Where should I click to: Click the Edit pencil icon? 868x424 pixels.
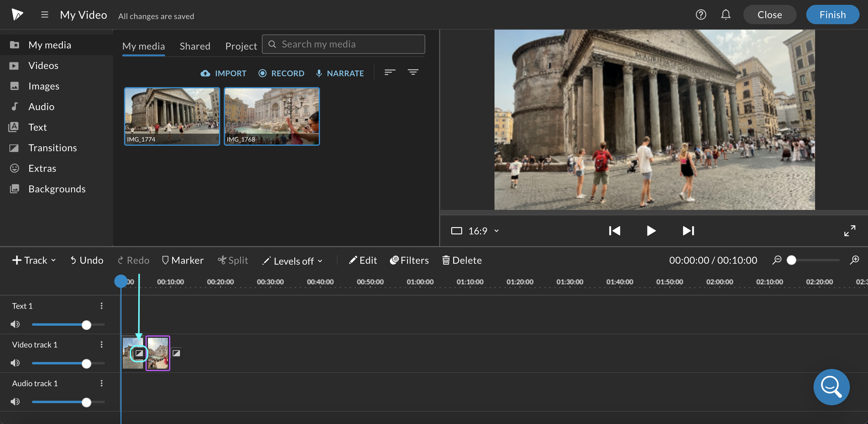click(x=353, y=260)
